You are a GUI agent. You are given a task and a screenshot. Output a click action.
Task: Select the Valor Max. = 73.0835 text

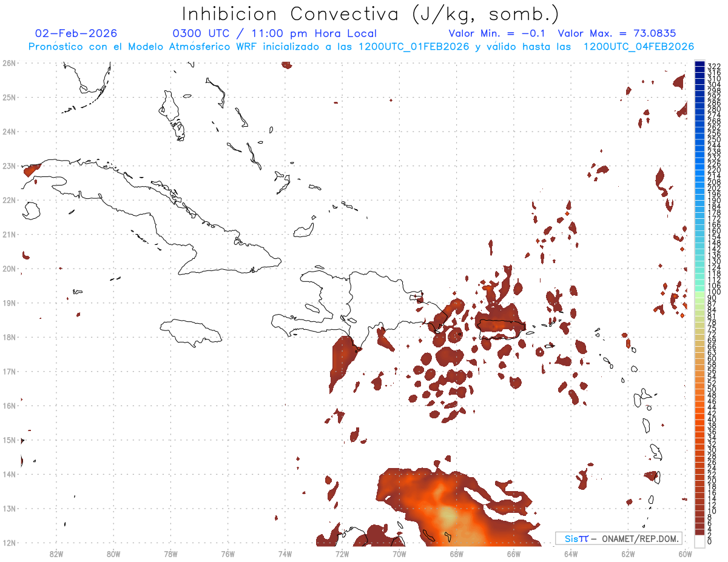[x=617, y=33]
